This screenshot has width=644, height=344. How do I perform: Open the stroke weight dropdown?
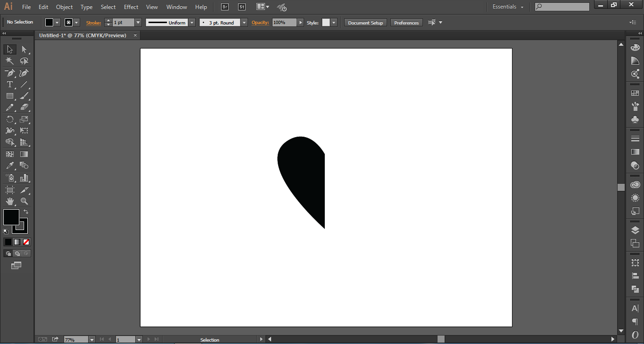click(138, 22)
